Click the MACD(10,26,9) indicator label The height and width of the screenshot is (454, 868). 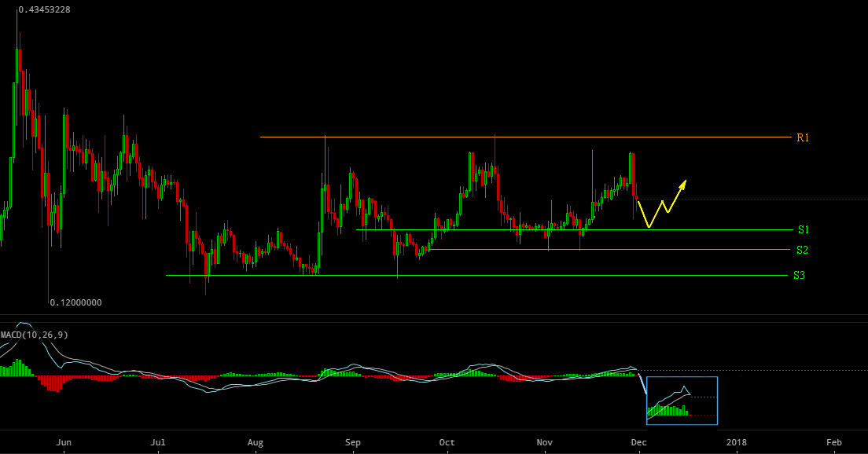[x=35, y=335]
